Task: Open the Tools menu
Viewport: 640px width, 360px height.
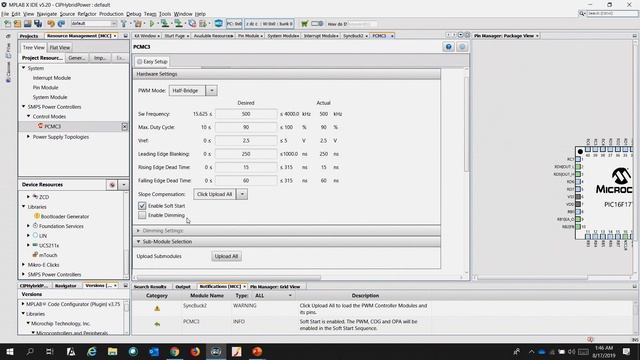Action: [x=165, y=14]
